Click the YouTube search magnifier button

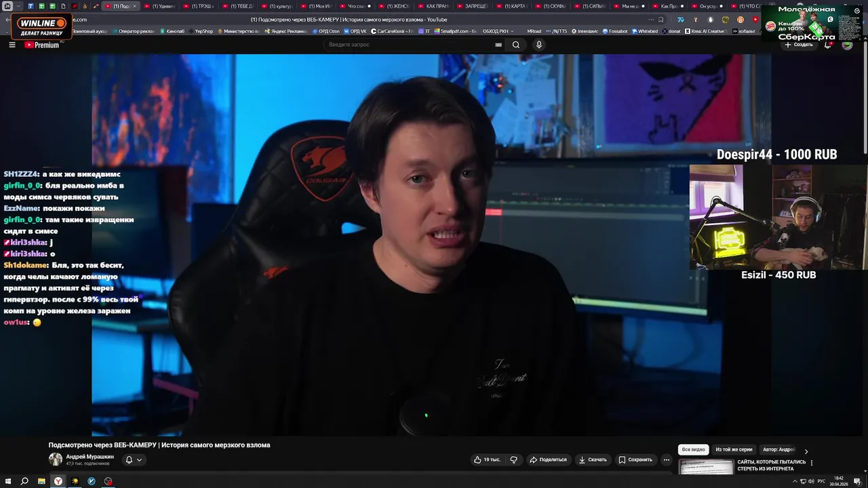click(x=516, y=45)
